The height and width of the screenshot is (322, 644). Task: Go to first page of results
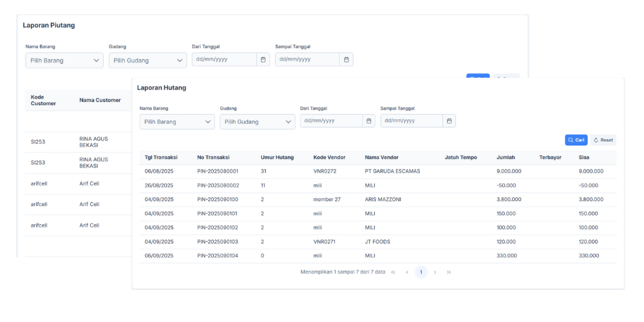(x=393, y=272)
